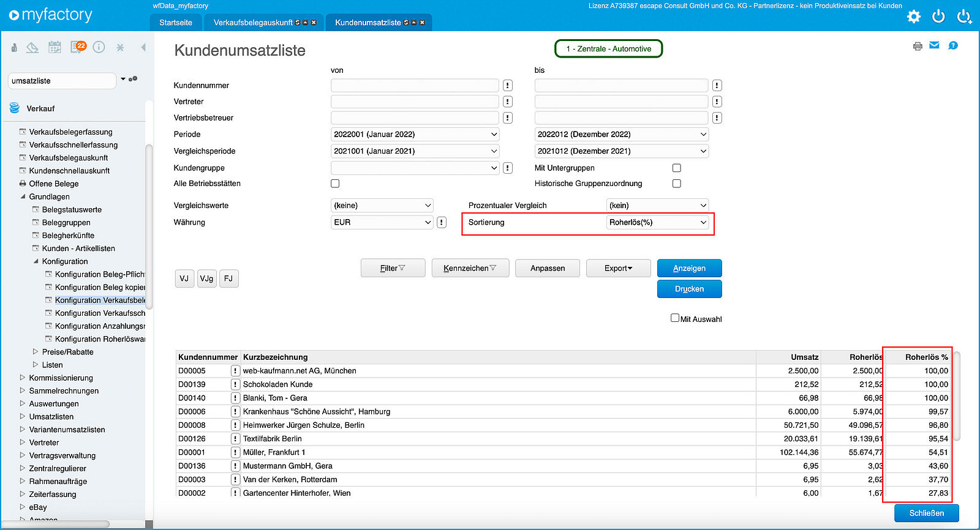Click the exclamation icon beside the Währung dropdown
This screenshot has height=530, width=980.
pos(442,222)
